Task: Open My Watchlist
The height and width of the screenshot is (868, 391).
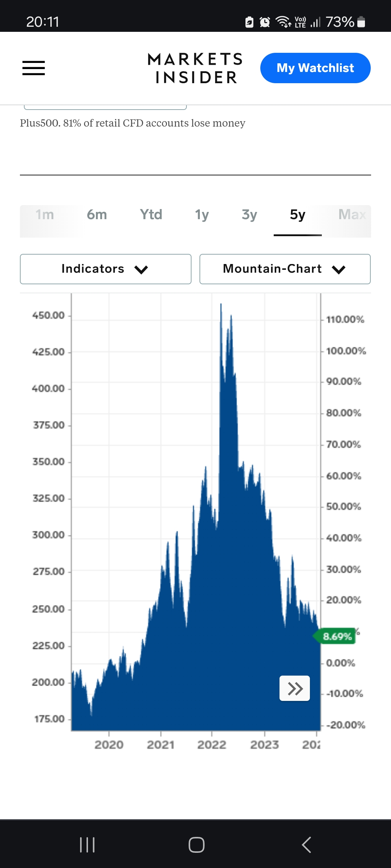Action: (x=315, y=68)
